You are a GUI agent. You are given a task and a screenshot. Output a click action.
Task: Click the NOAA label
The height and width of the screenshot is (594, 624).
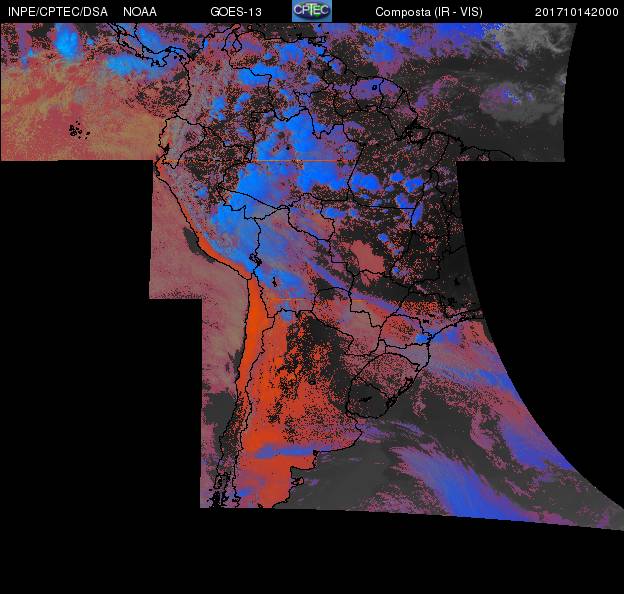coord(140,12)
